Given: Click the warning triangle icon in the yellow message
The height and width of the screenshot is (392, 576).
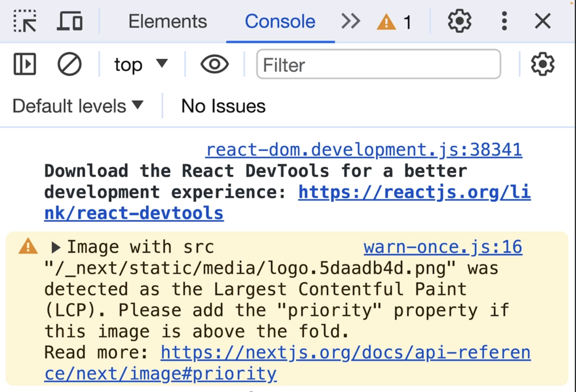Looking at the screenshot, I should coord(28,246).
